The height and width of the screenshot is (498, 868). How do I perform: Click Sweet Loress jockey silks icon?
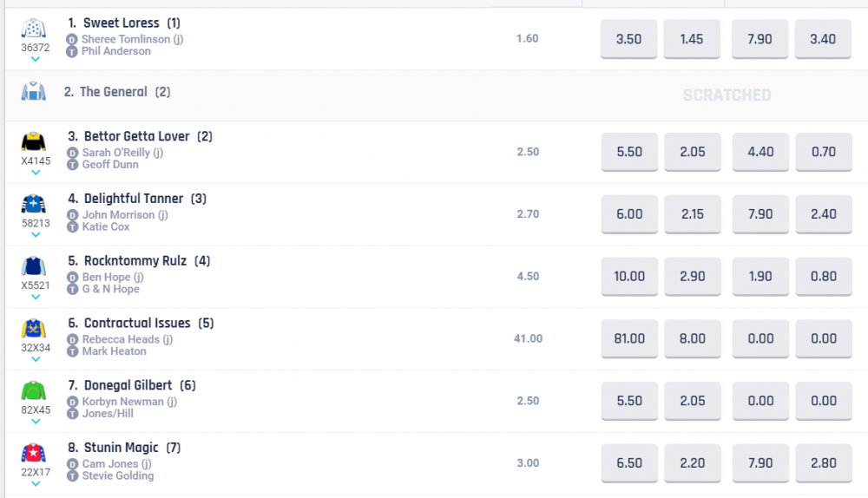(x=33, y=29)
